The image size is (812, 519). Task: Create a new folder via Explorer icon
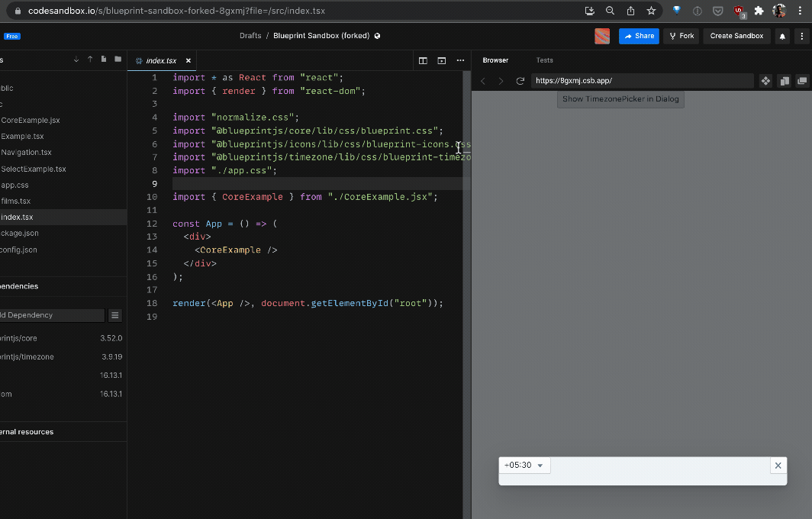(116, 59)
